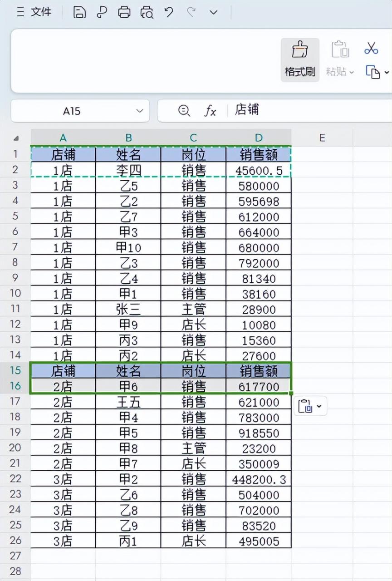Click cell with 83520
The width and height of the screenshot is (392, 581).
tap(259, 526)
